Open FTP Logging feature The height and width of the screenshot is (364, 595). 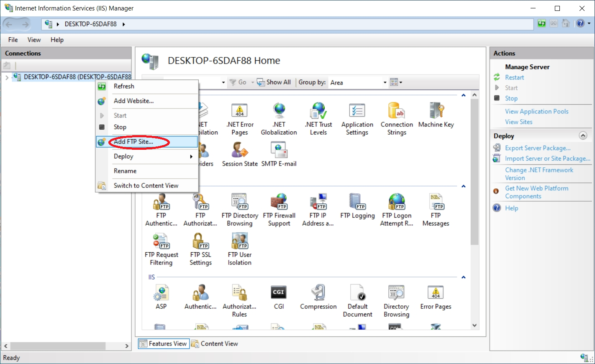pyautogui.click(x=357, y=206)
